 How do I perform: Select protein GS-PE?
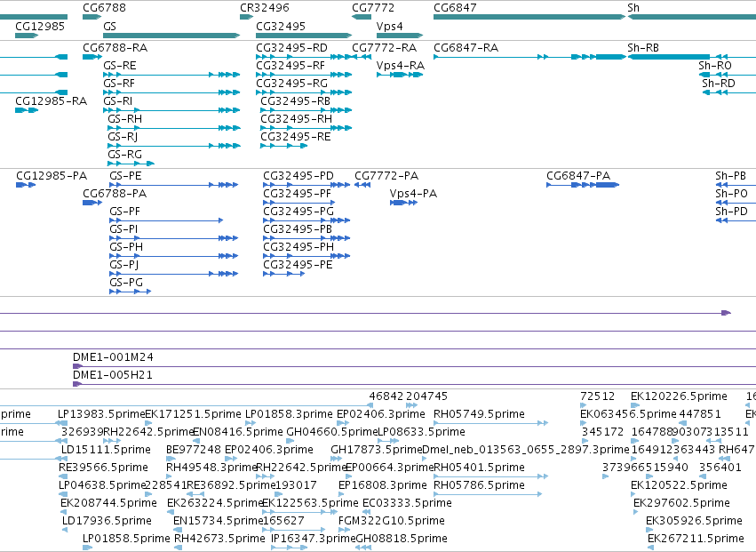click(174, 185)
